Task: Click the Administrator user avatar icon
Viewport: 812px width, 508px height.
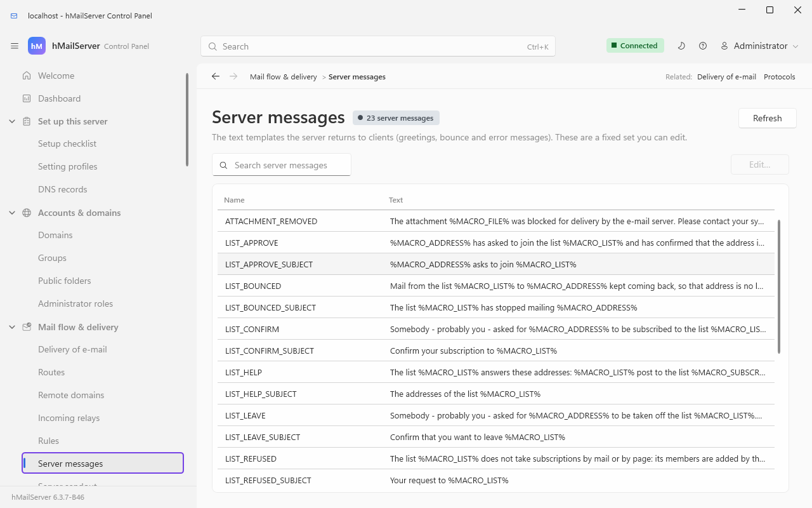Action: point(724,46)
